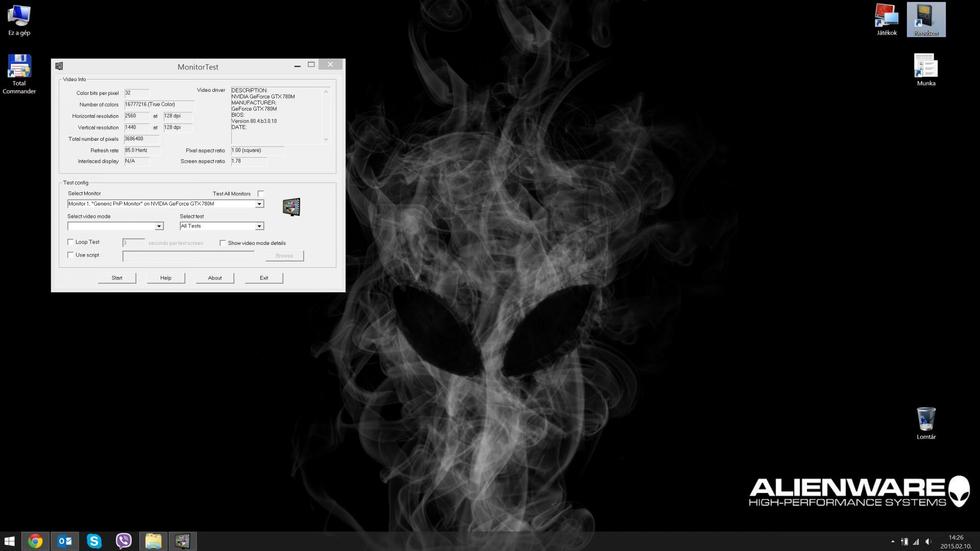Open the taskbar clock and date
980x551 pixels.
(955, 541)
